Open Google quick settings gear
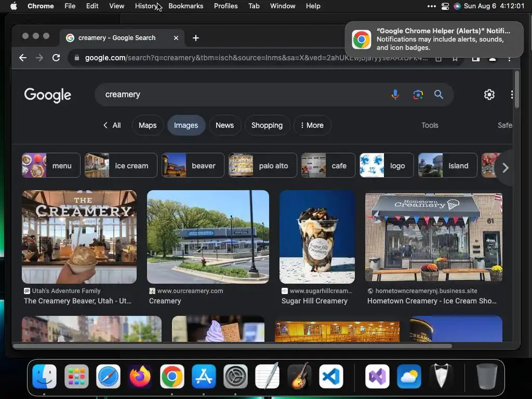 tap(489, 95)
